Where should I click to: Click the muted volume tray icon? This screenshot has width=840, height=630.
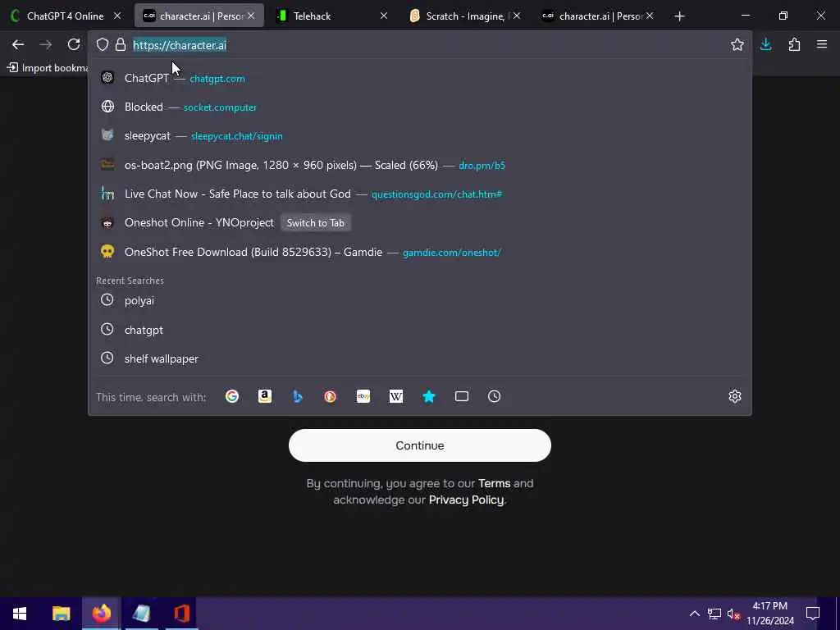[733, 614]
